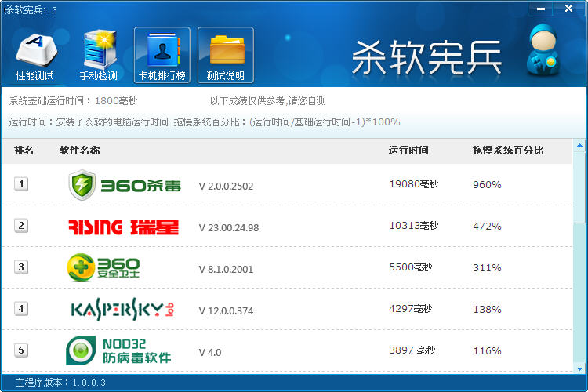Click run time 10313毫秒
Screen dimensions: 588x392
click(x=414, y=226)
